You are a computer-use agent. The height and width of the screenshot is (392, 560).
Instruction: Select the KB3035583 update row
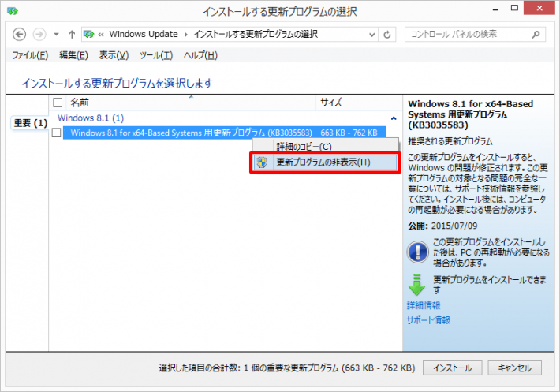click(x=225, y=133)
